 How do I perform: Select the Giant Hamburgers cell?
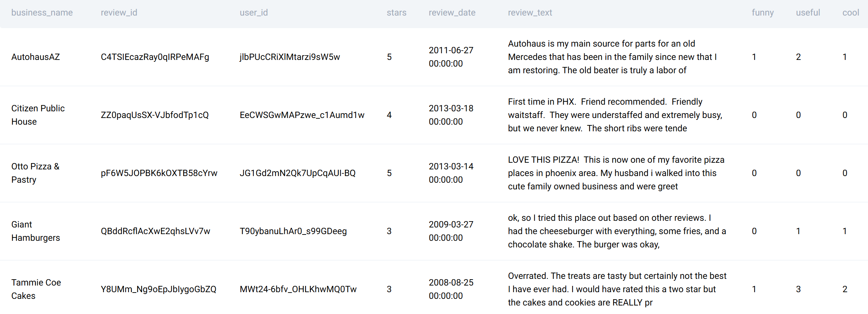[x=35, y=231]
